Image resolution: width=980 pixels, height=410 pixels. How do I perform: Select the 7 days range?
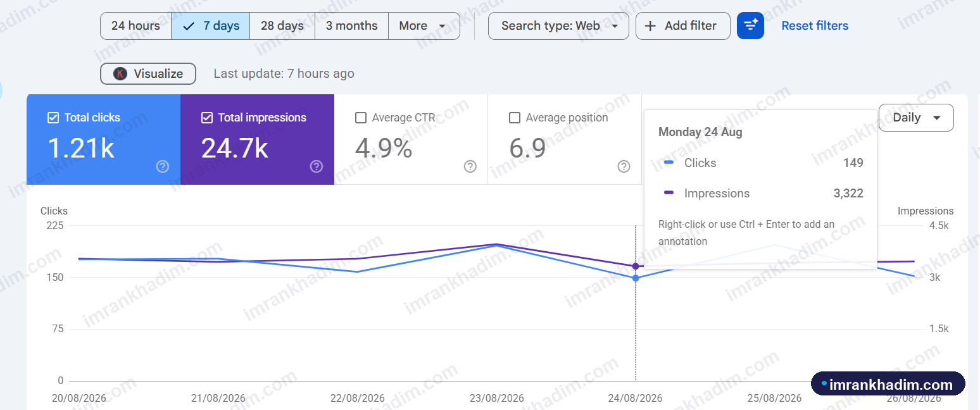click(211, 26)
